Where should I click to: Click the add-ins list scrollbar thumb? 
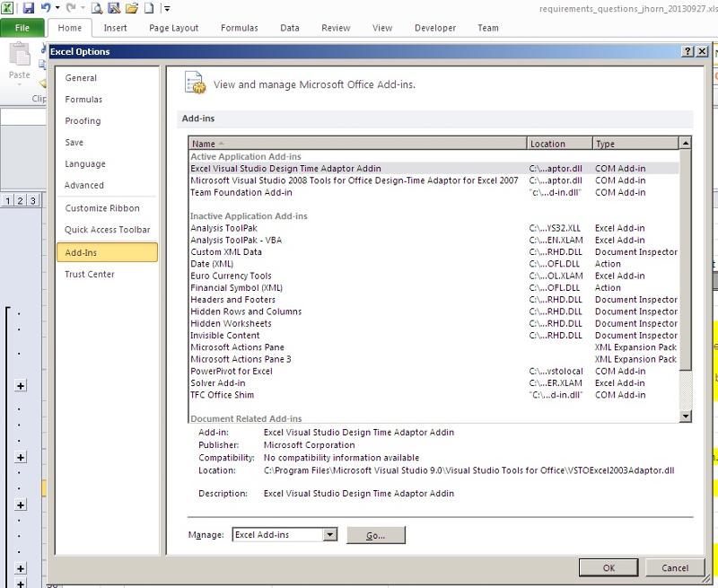(x=685, y=259)
